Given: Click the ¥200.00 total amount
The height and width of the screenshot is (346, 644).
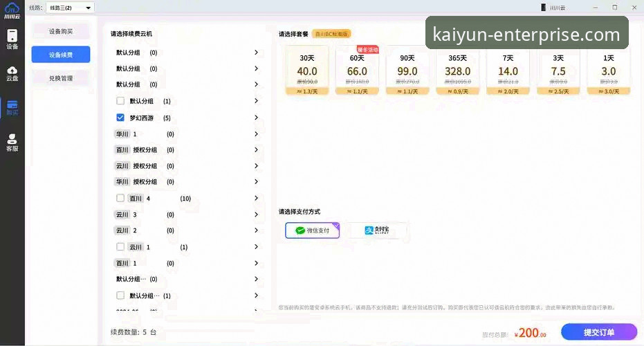Looking at the screenshot, I should point(531,333).
